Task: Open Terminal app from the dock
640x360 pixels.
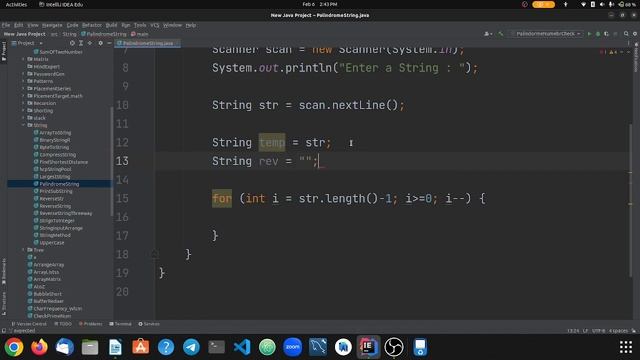Action: tap(216, 347)
